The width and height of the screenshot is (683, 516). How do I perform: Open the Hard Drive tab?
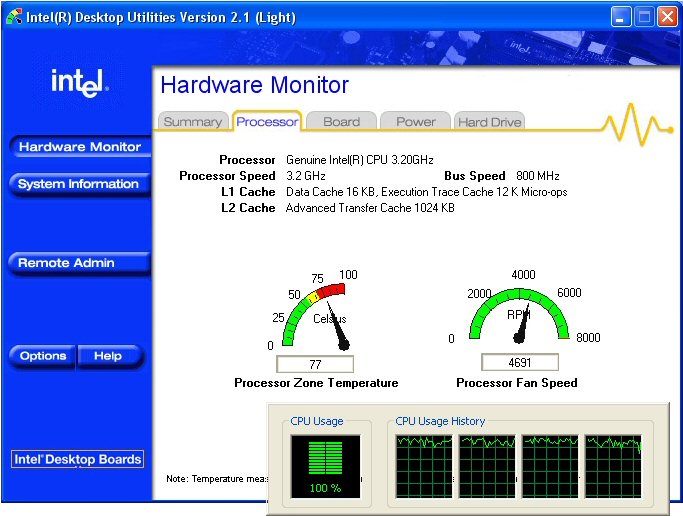point(489,122)
